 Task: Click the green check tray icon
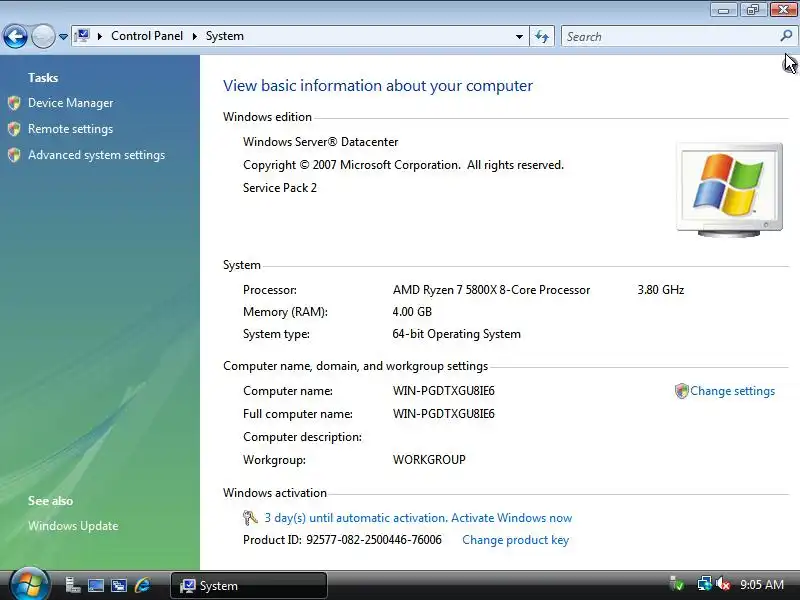point(677,584)
